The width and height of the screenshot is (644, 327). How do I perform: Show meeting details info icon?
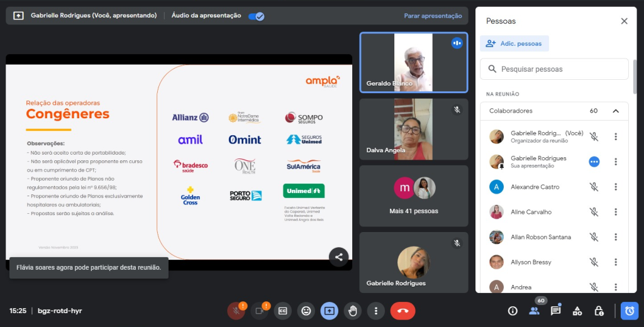pos(512,311)
